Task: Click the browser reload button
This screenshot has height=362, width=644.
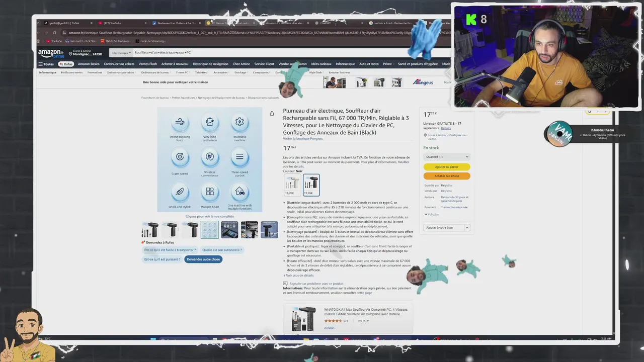Action: 54,33
